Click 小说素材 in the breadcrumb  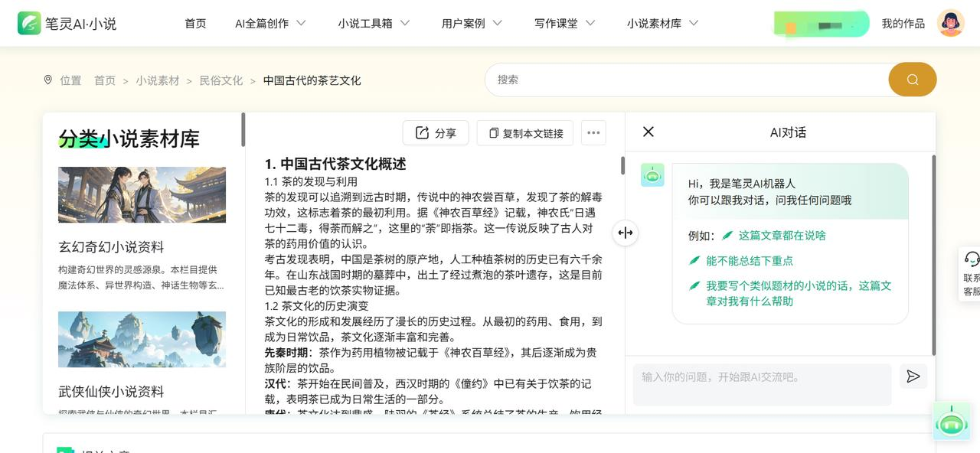158,80
